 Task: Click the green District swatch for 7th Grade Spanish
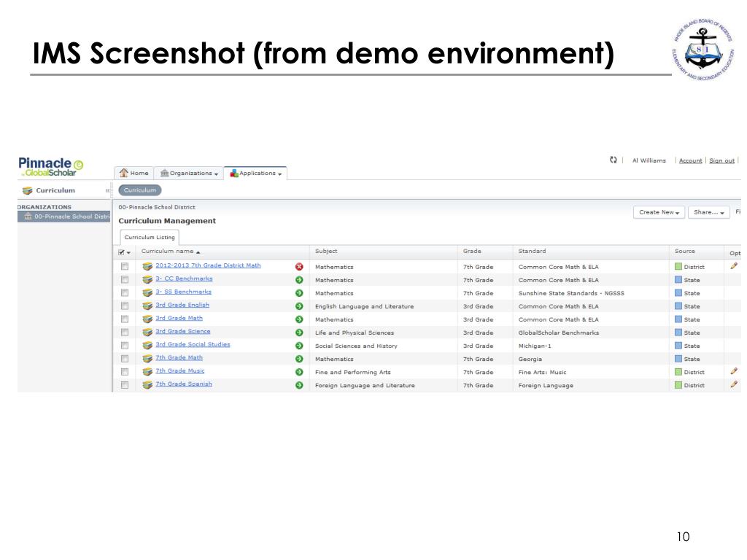click(x=678, y=385)
